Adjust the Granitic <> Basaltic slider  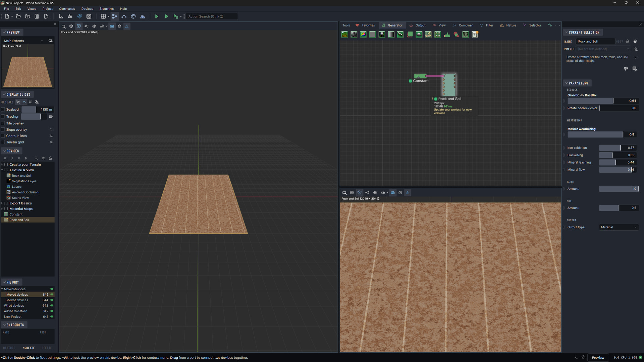tap(603, 101)
